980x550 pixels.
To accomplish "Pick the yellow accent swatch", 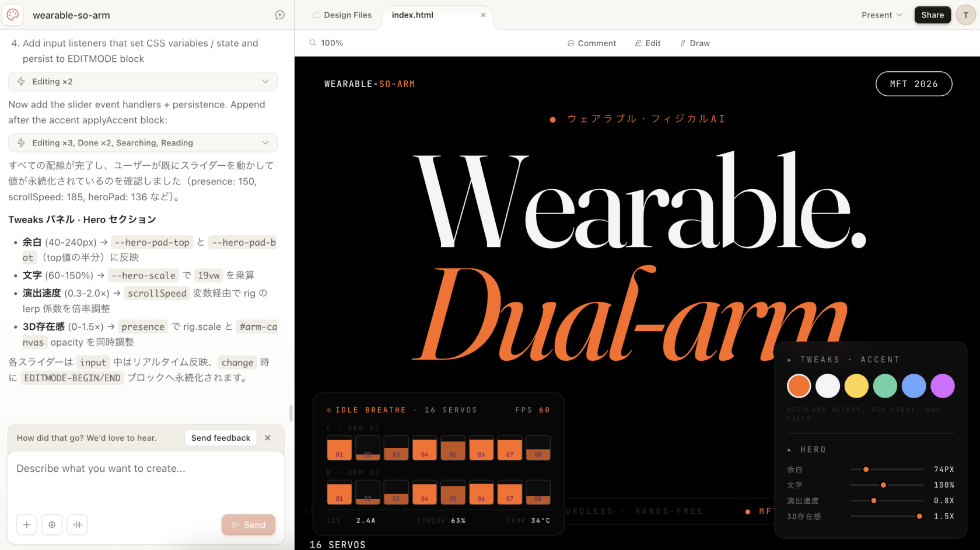I will pos(856,386).
